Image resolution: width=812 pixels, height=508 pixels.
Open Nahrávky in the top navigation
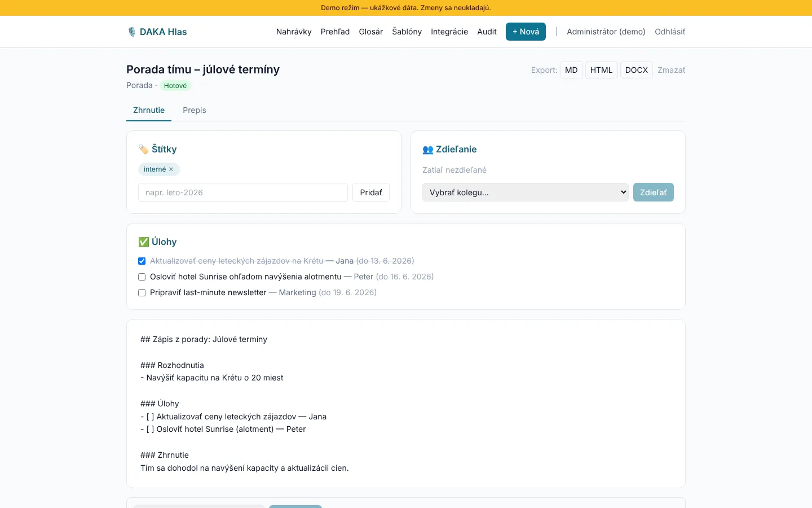[x=294, y=32]
